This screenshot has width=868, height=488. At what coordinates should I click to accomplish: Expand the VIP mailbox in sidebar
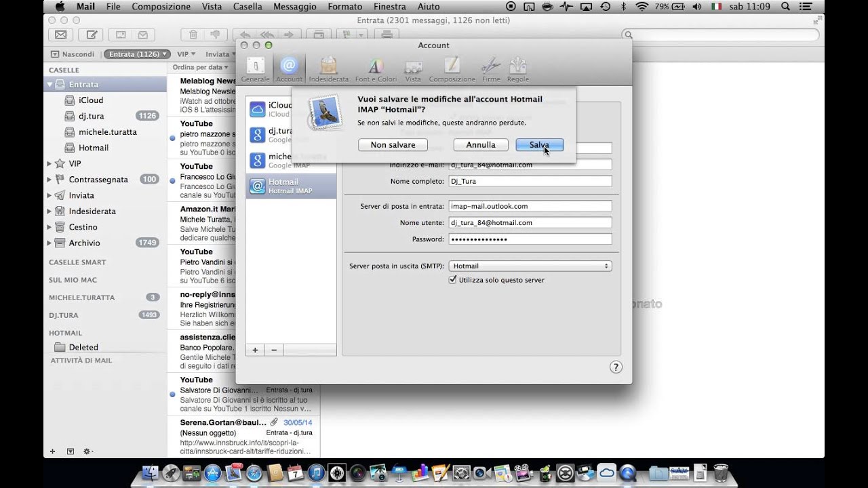tap(50, 163)
